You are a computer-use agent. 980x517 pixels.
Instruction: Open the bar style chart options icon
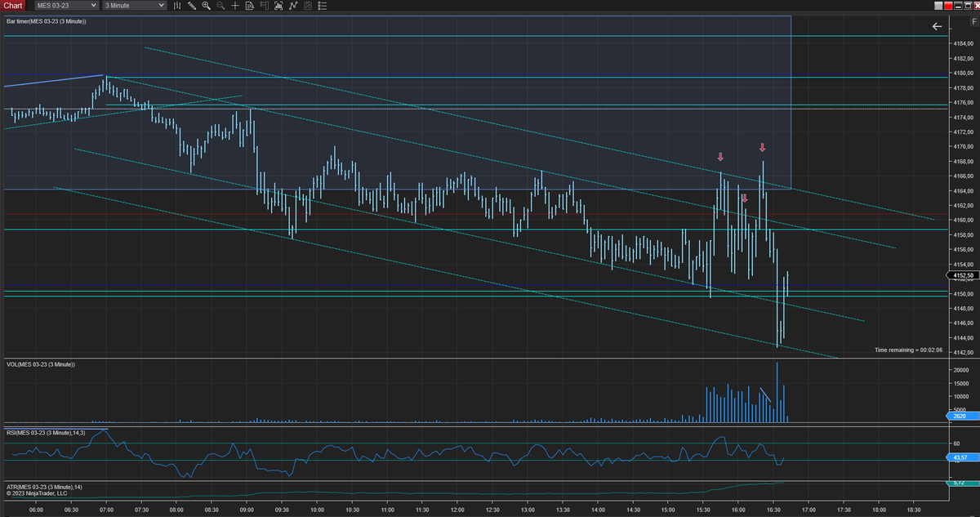point(176,6)
